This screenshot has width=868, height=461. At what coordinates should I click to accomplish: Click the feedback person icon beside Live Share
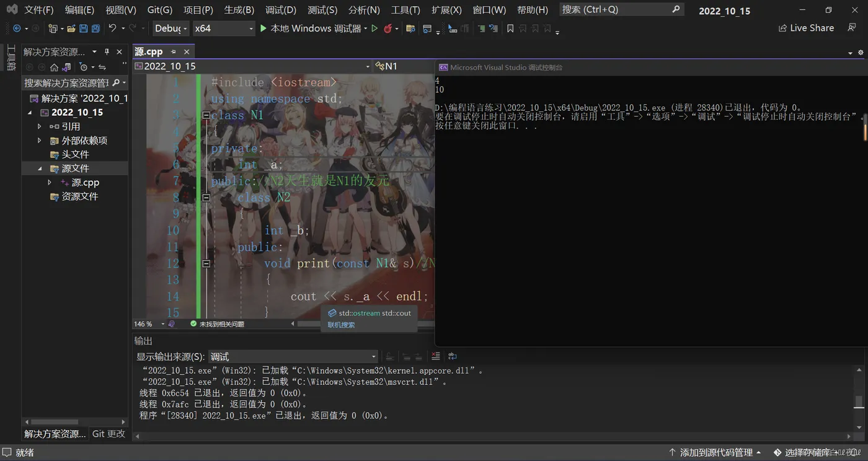[x=852, y=28]
